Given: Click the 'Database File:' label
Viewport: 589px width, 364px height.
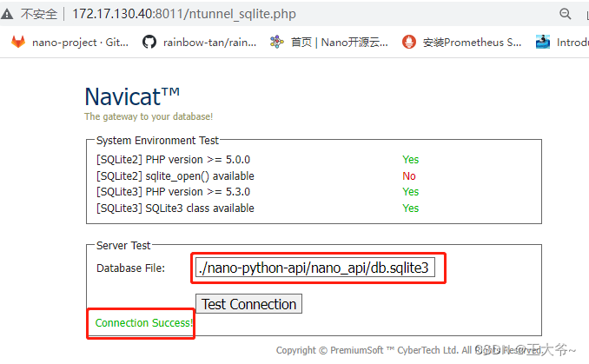Looking at the screenshot, I should click(x=130, y=268).
